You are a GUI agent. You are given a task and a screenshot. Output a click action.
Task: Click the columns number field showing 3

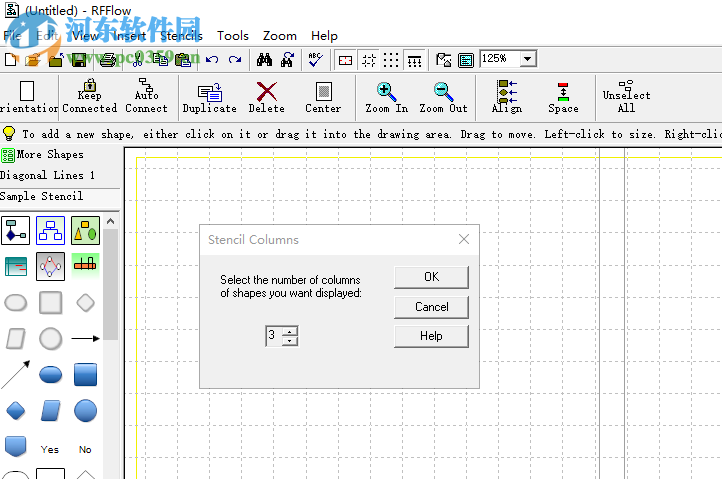pos(274,336)
